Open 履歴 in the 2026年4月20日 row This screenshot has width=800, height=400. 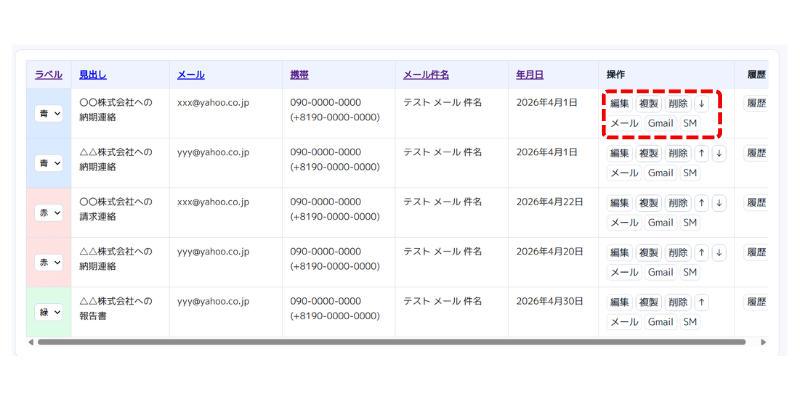point(756,252)
